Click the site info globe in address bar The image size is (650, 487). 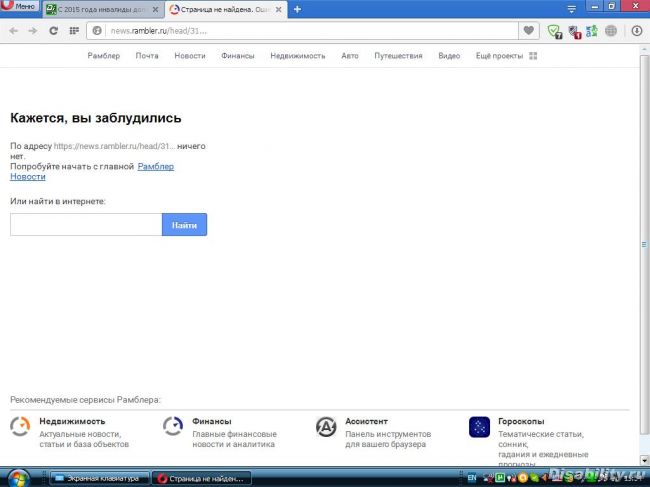pyautogui.click(x=97, y=31)
